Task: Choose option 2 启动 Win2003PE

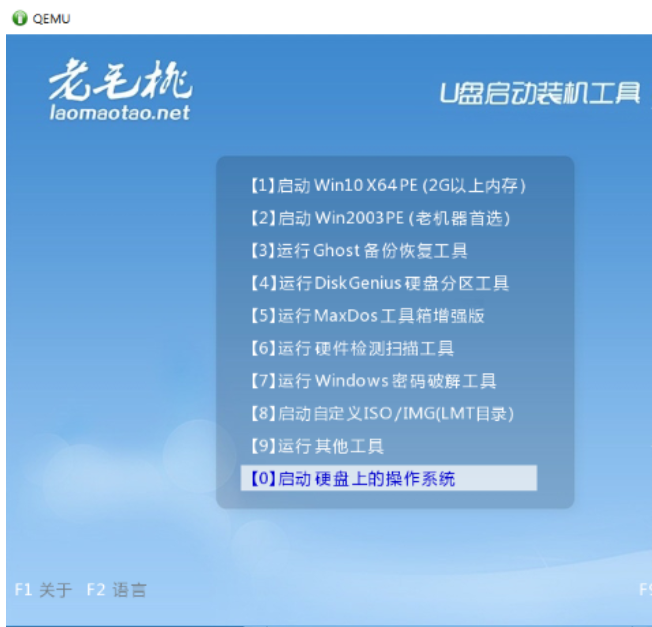Action: [380, 218]
